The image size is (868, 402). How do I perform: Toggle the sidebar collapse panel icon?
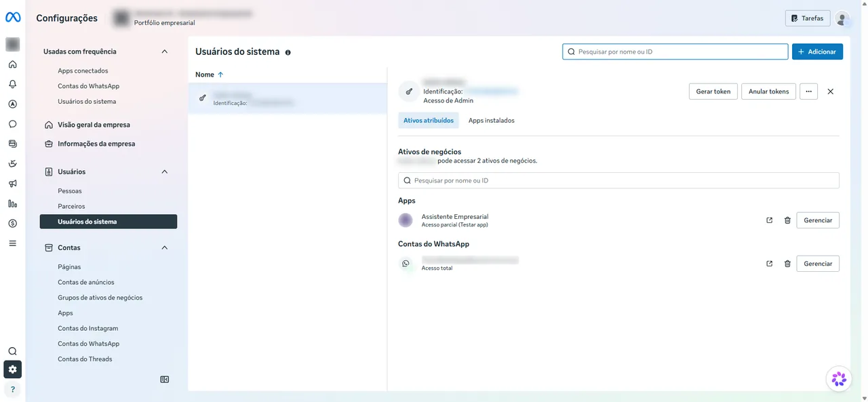(x=165, y=380)
